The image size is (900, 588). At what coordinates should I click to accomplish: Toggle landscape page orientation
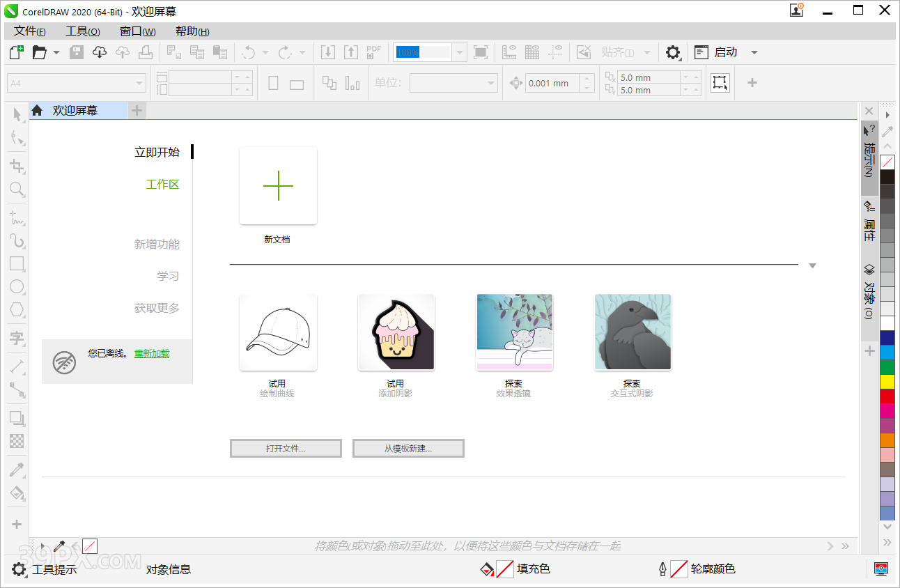pos(297,84)
